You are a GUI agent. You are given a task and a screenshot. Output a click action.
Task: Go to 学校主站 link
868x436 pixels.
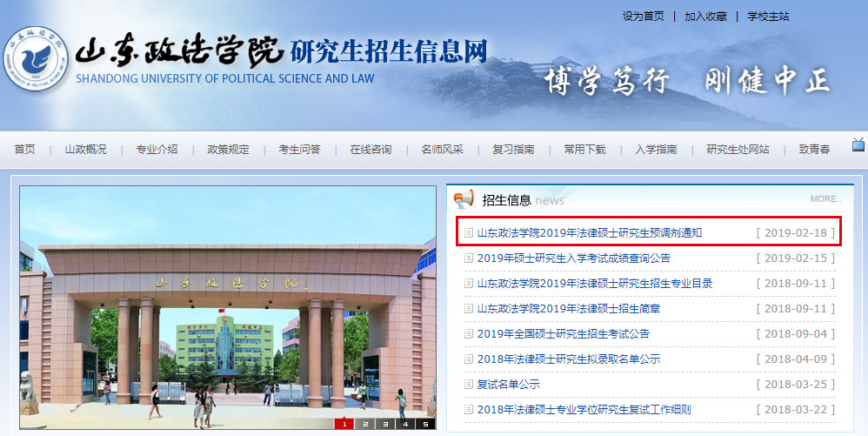click(768, 16)
